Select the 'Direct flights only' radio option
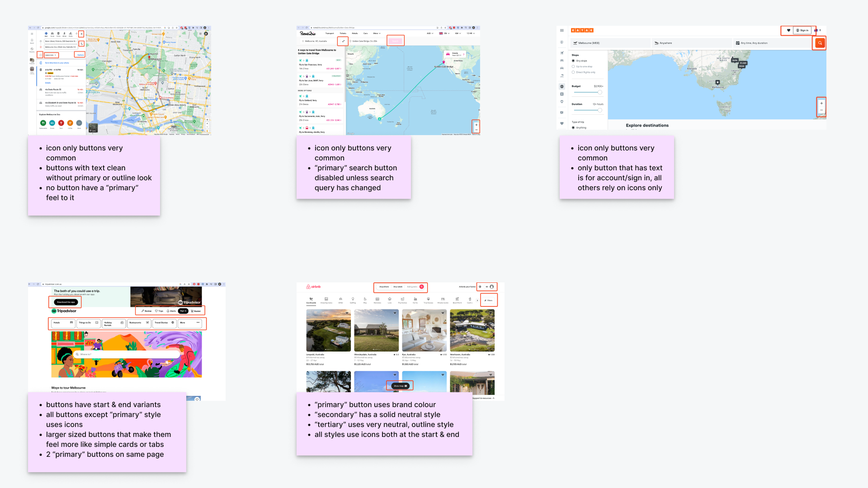 coord(573,72)
